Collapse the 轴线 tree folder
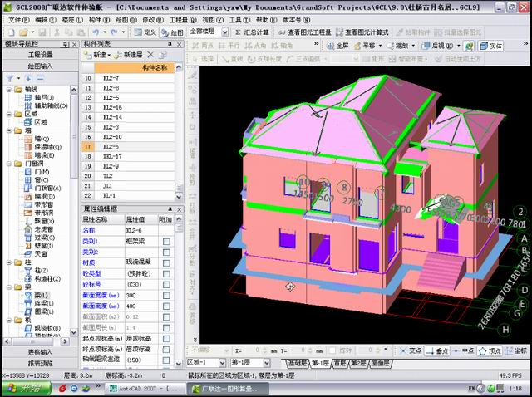 pos(9,90)
